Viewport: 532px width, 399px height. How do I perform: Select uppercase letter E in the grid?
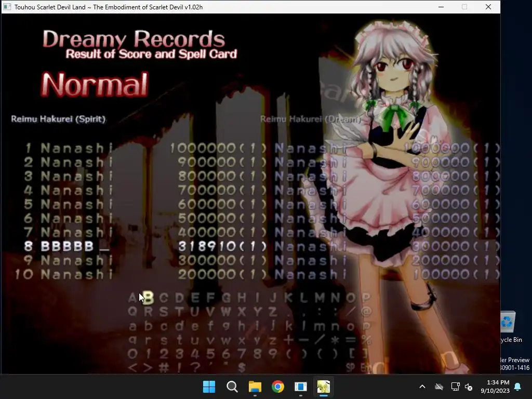pyautogui.click(x=195, y=298)
